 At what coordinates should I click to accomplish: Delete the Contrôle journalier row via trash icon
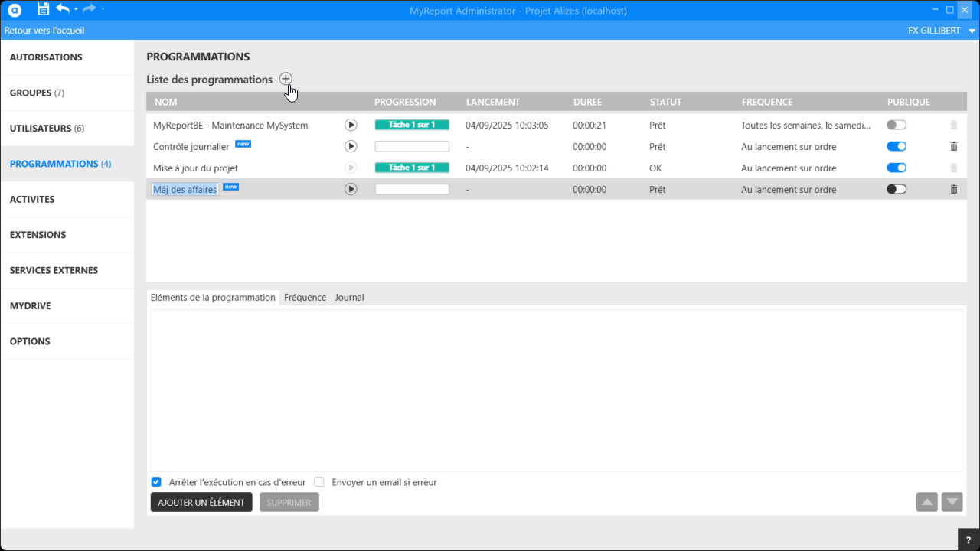click(953, 146)
